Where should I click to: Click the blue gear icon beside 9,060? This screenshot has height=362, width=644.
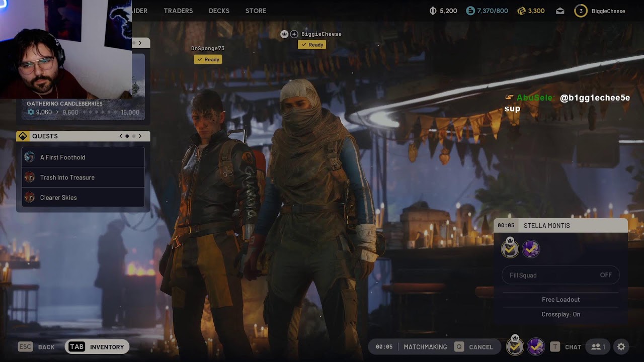click(x=31, y=112)
